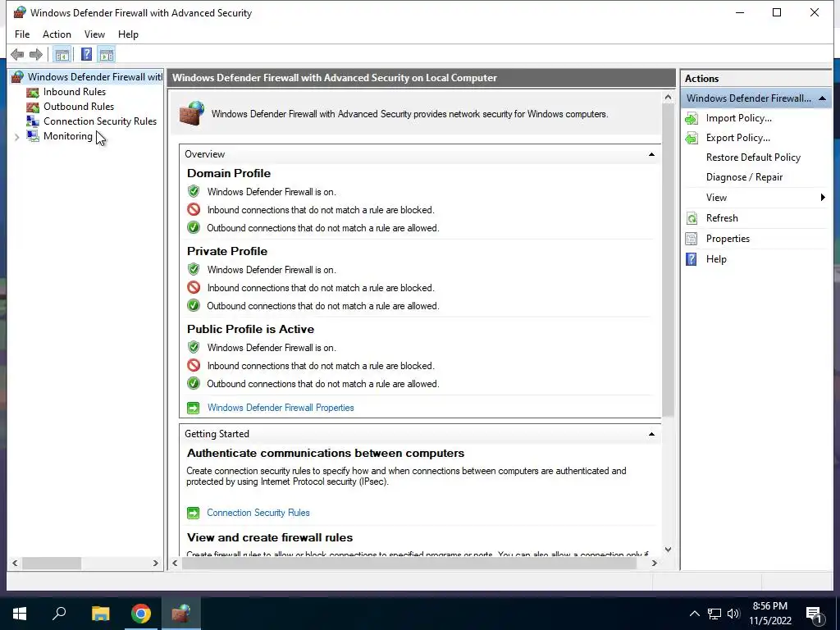Click center pane vertical scrollbar up arrow
Image resolution: width=840 pixels, height=630 pixels.
668,98
